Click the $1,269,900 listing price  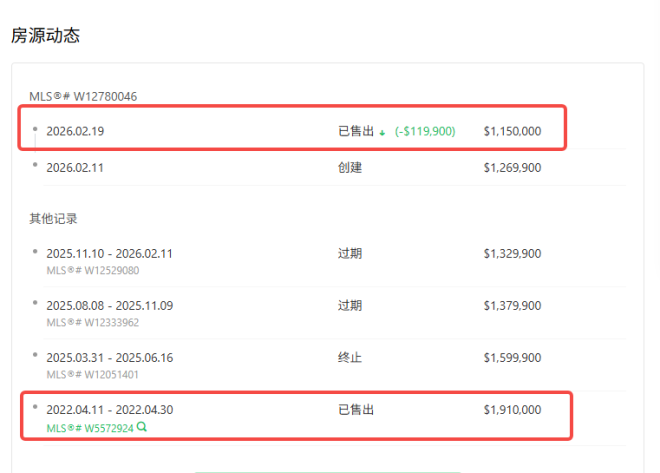tap(512, 168)
